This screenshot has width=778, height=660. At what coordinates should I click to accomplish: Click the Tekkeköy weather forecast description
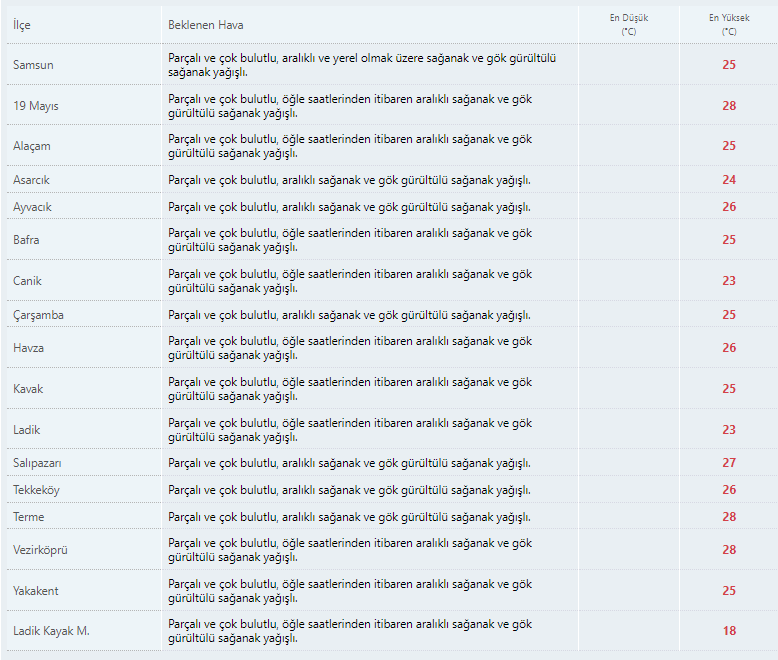click(349, 490)
